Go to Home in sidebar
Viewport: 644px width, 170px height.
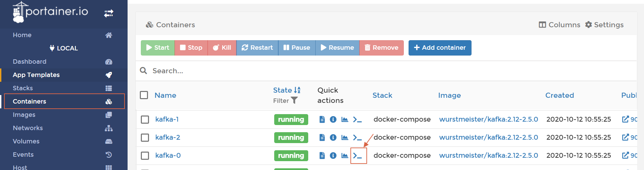pos(64,35)
